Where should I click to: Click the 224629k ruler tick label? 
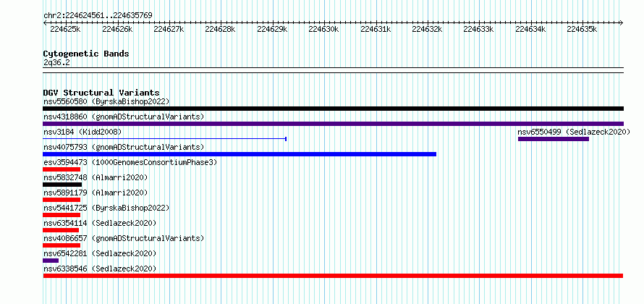272,29
